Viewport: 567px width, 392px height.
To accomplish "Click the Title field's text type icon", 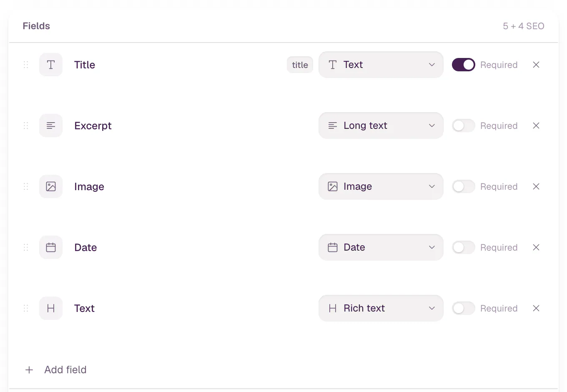I will point(51,65).
